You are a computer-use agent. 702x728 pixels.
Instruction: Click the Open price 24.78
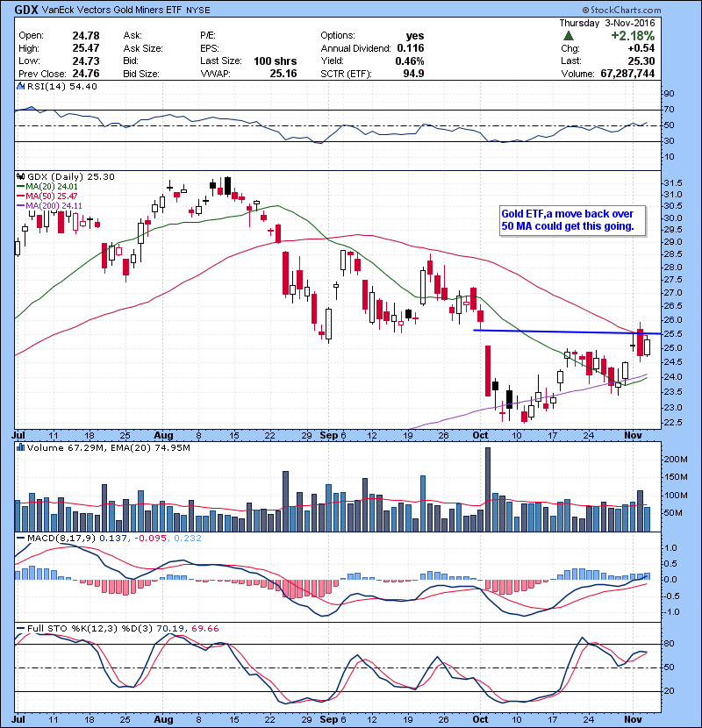tap(86, 35)
